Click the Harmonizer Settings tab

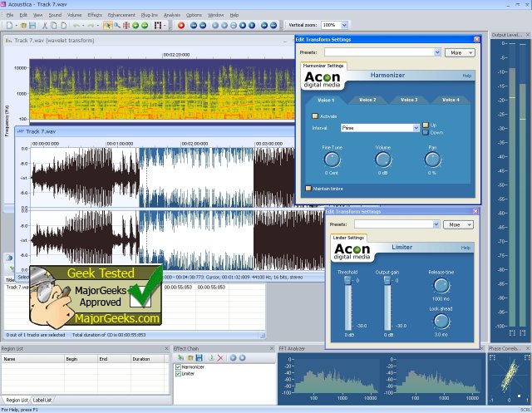click(x=323, y=66)
